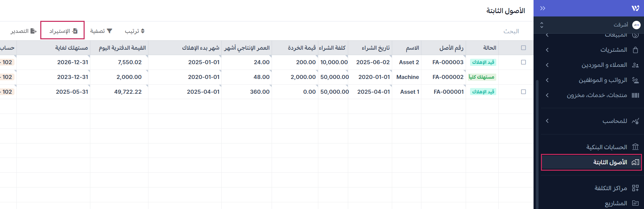Collapse the sidebar with double-chevron icon

pos(543,8)
